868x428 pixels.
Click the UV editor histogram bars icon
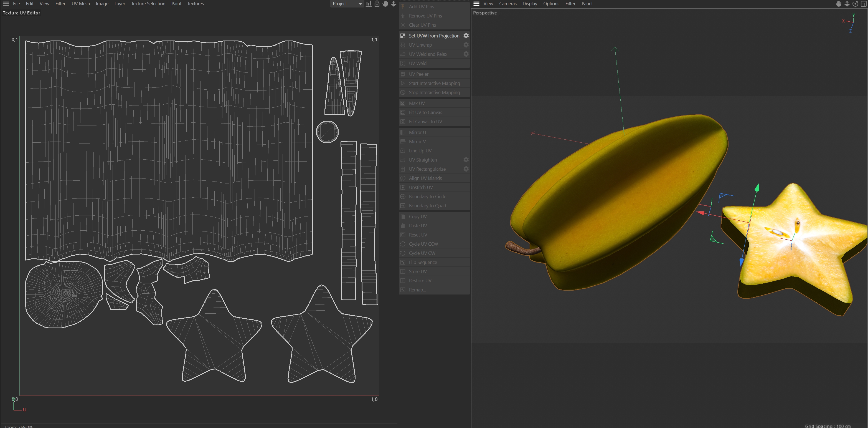tap(369, 4)
